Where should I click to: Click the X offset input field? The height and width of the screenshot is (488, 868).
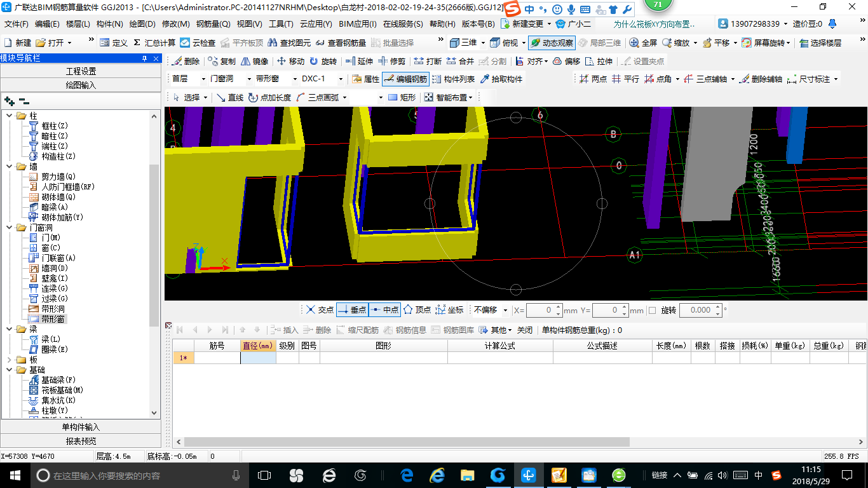click(x=541, y=310)
